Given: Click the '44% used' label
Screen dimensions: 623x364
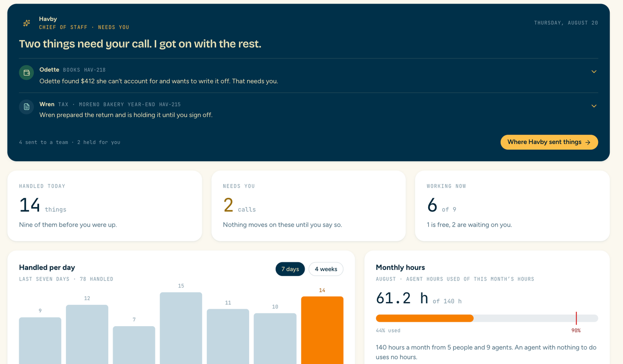Looking at the screenshot, I should click(388, 331).
